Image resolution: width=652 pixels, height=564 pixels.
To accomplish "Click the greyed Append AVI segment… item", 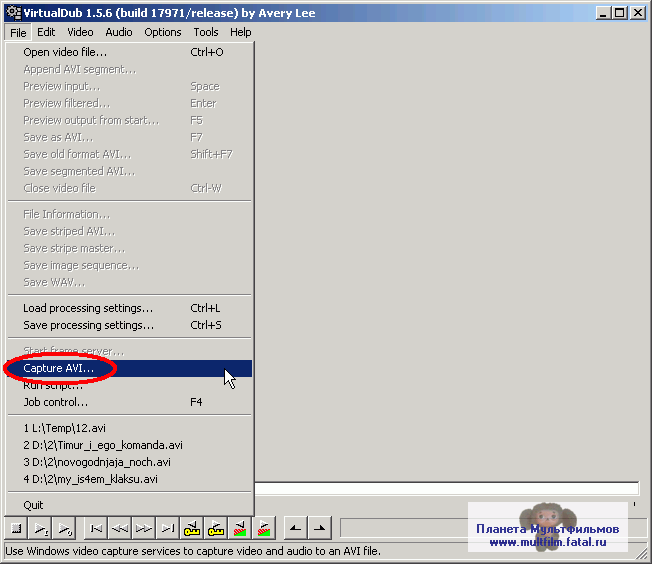I will (130, 69).
